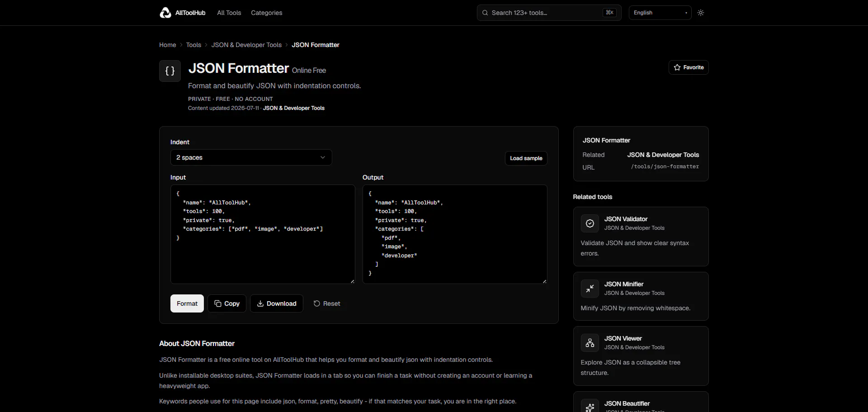Click the star icon on Favorite
The width and height of the screenshot is (868, 412).
click(x=677, y=67)
